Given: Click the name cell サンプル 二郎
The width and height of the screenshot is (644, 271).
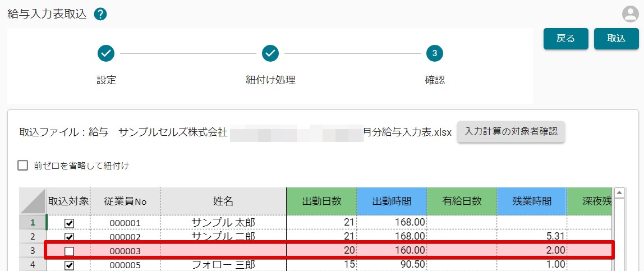Looking at the screenshot, I should (x=223, y=237).
